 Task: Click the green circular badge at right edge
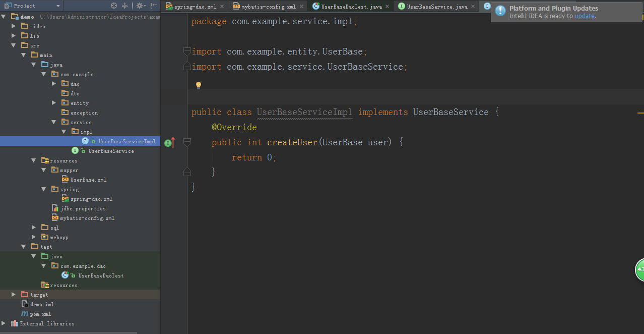click(x=639, y=270)
